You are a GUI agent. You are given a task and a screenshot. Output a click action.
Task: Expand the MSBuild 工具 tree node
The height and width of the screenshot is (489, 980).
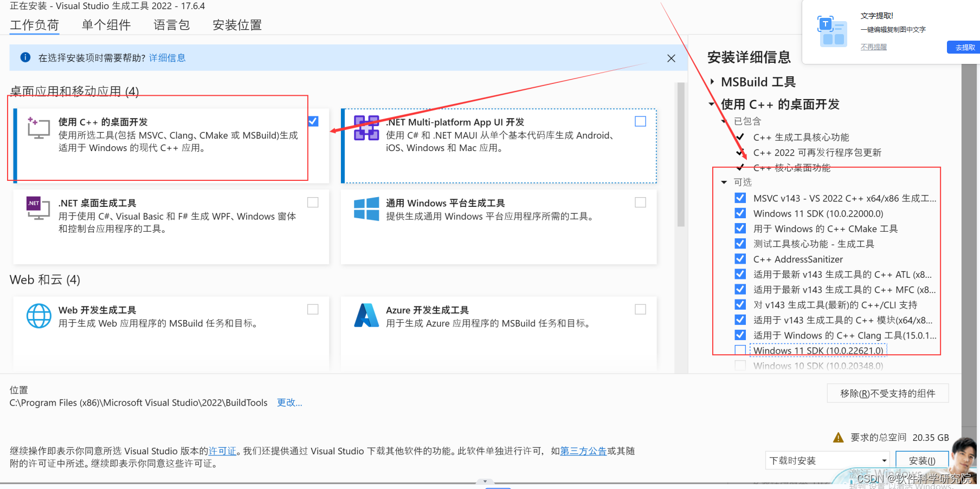coord(712,82)
